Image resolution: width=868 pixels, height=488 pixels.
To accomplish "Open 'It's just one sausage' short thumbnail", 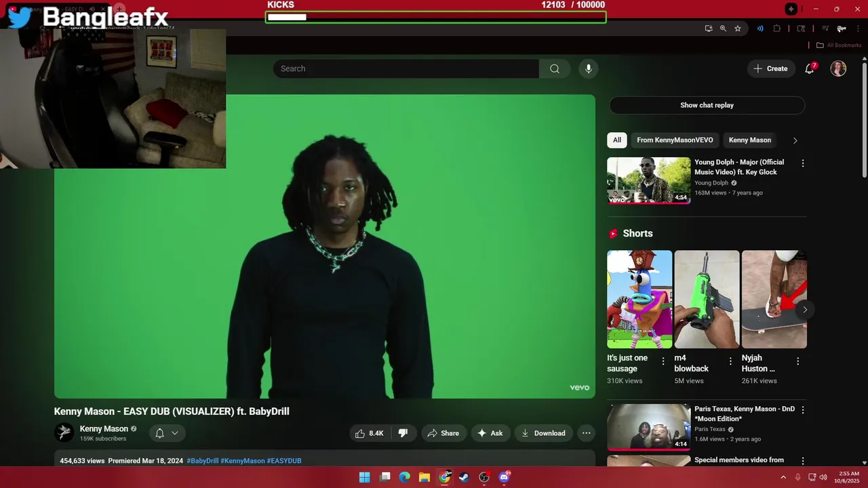I will tap(639, 300).
